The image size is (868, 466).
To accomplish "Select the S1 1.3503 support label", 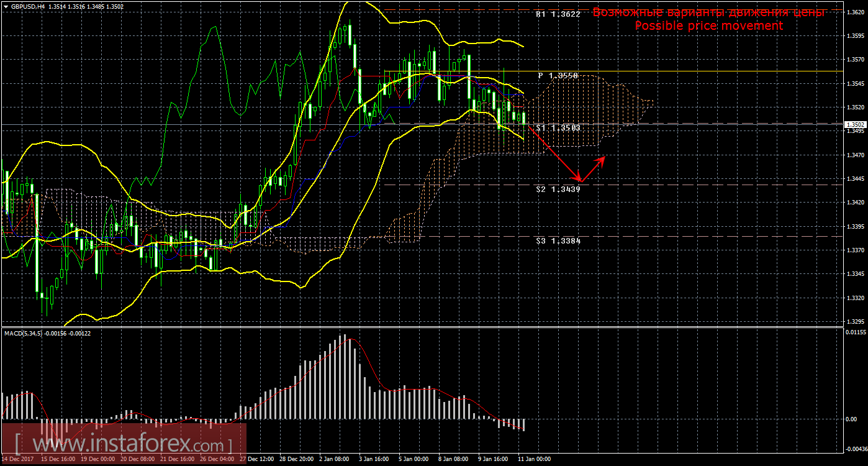I will coord(558,128).
